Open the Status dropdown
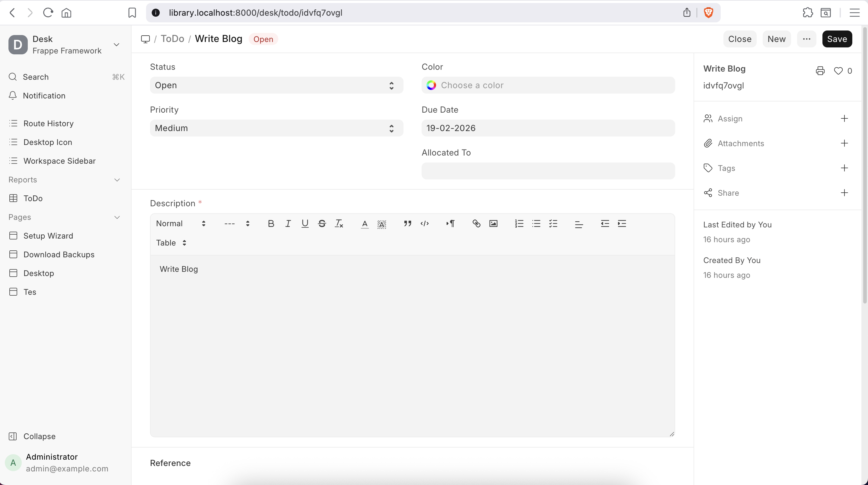Image resolution: width=868 pixels, height=485 pixels. [x=276, y=85]
